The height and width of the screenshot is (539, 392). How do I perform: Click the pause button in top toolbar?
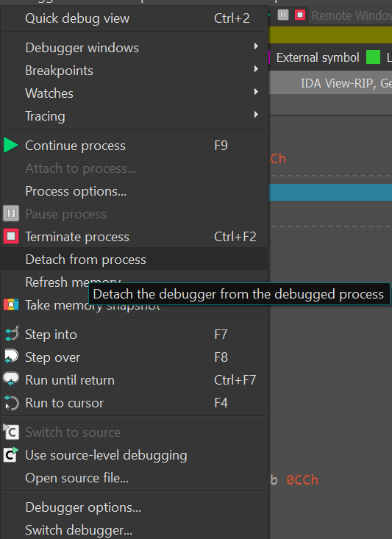click(283, 15)
